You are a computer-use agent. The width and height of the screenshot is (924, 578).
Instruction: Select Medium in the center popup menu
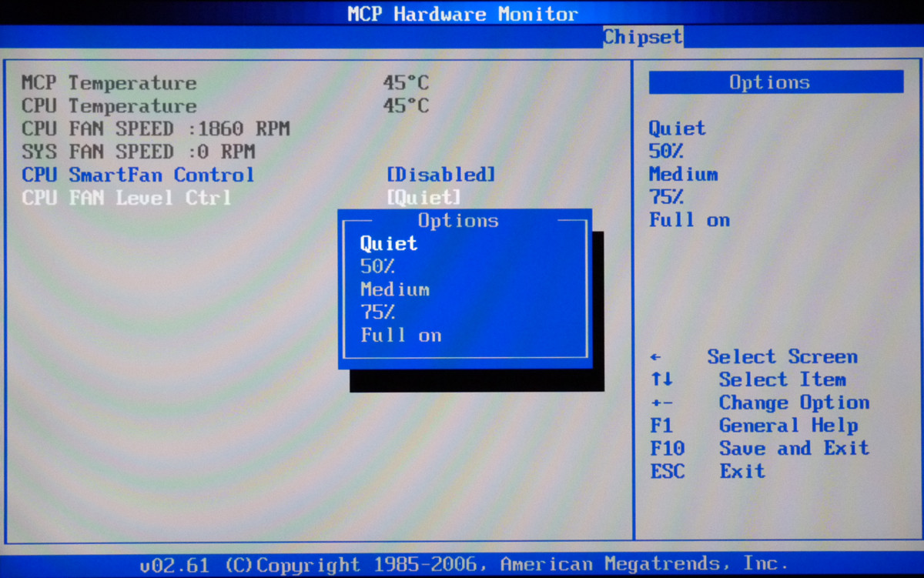point(395,290)
